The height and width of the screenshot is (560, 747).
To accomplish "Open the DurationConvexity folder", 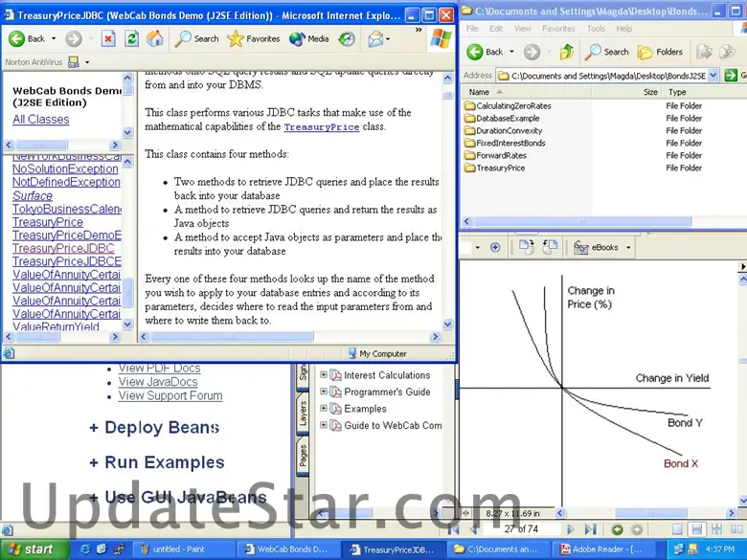I will 509,131.
